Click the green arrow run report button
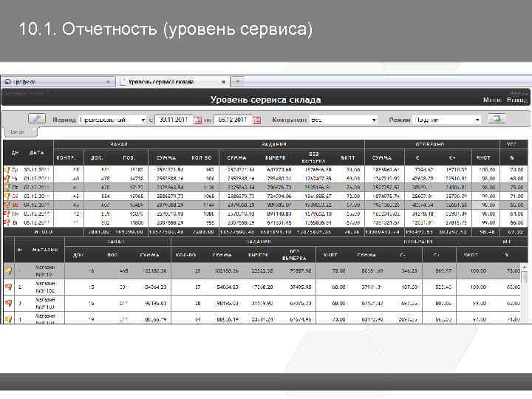The width and height of the screenshot is (532, 399). [x=497, y=119]
